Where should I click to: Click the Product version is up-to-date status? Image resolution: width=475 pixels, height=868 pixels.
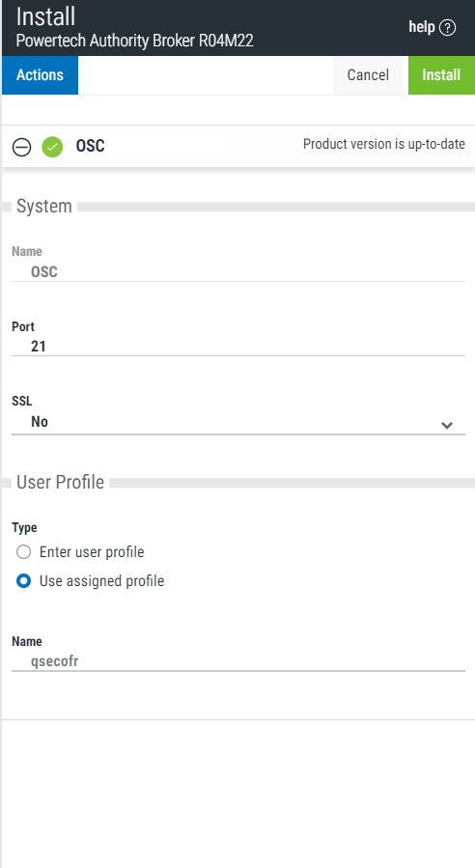(x=383, y=144)
